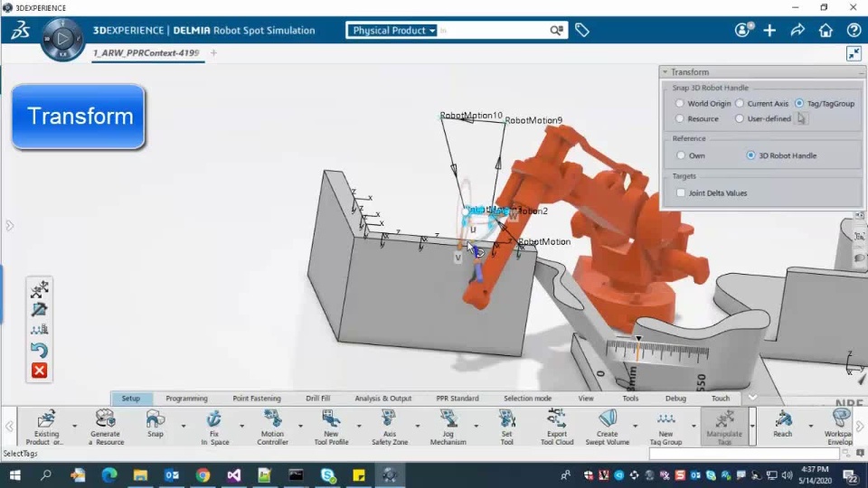The height and width of the screenshot is (488, 868).
Task: Open Chrome from the taskbar
Action: coord(203,475)
